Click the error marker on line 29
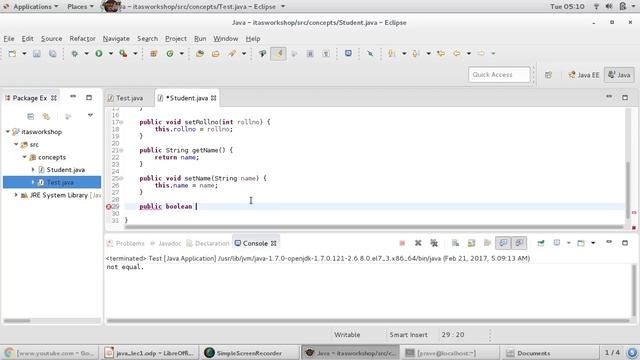 [109, 207]
